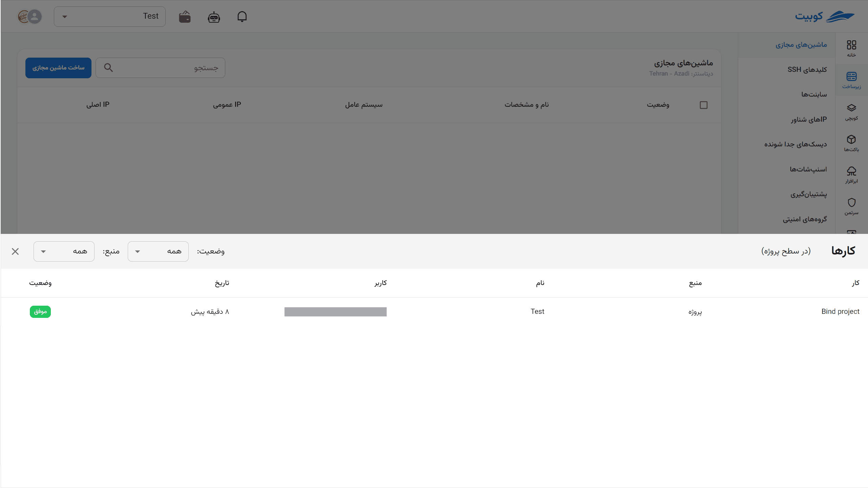Focus the جستجو search field

(x=160, y=68)
